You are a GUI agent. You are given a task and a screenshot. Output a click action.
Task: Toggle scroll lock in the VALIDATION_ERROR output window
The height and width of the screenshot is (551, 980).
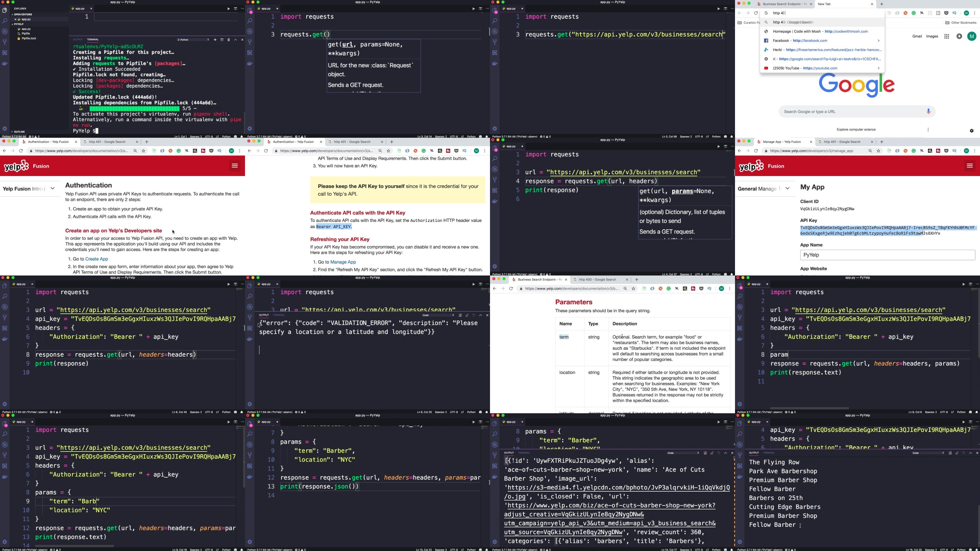pyautogui.click(x=467, y=315)
